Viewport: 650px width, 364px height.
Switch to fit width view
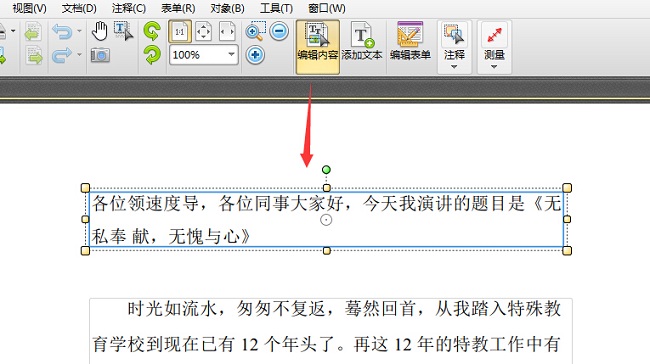227,32
